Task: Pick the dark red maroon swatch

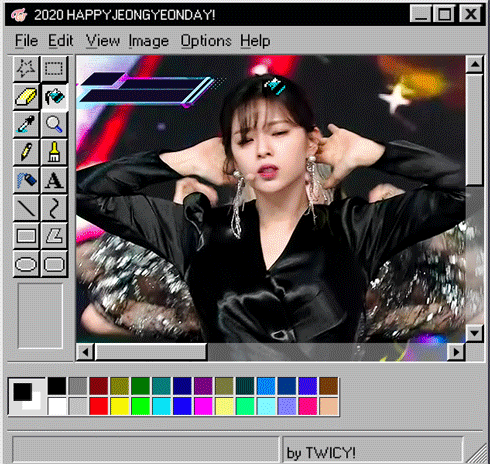Action: (99, 386)
